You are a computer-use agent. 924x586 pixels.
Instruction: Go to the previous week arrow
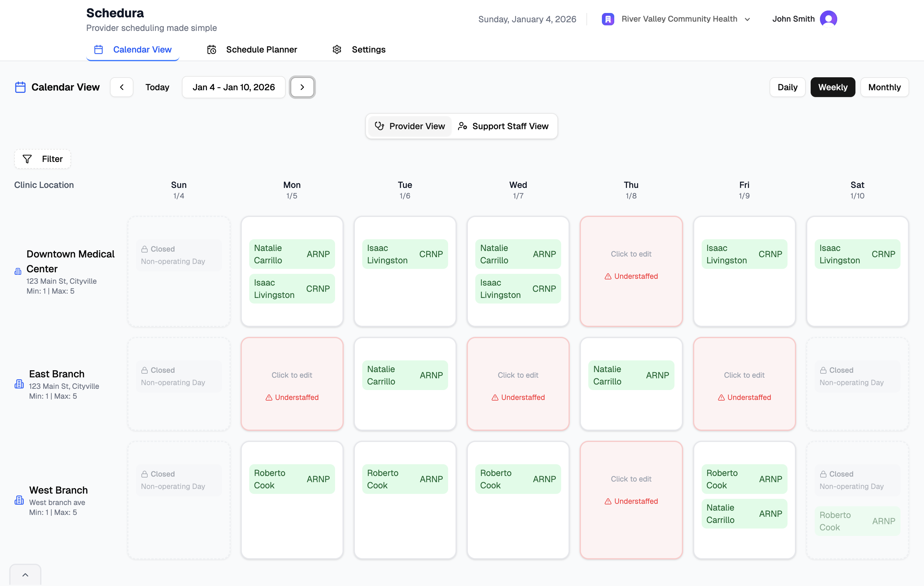click(122, 87)
